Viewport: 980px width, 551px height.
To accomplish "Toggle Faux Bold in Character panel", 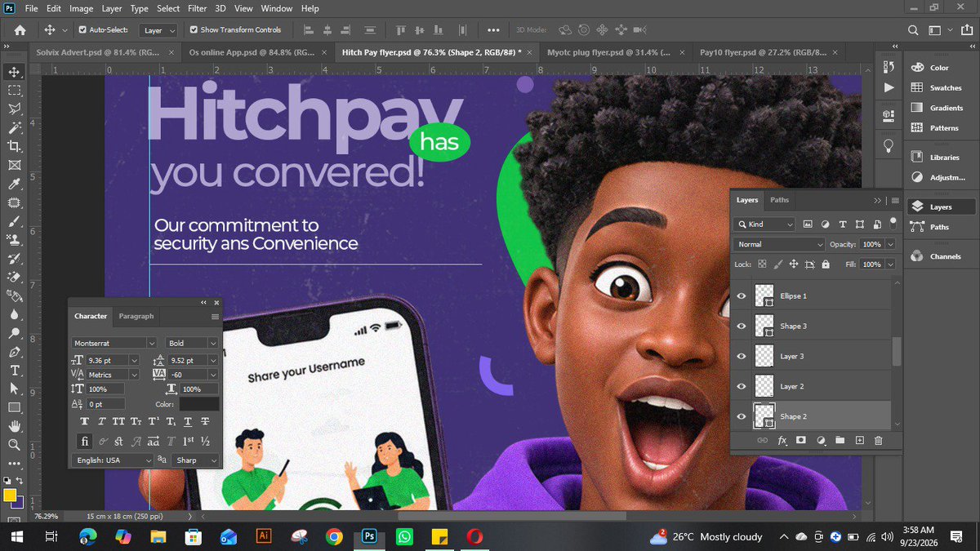I will [x=84, y=421].
